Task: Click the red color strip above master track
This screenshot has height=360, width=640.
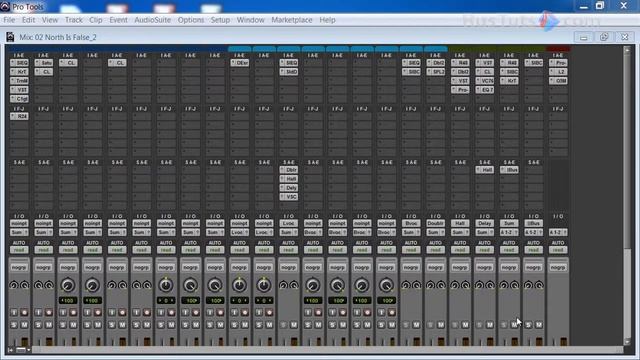Action: tap(558, 49)
